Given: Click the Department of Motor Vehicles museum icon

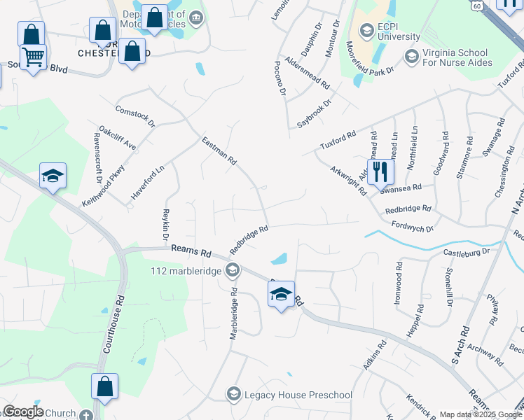Looking at the screenshot, I should [x=196, y=18].
